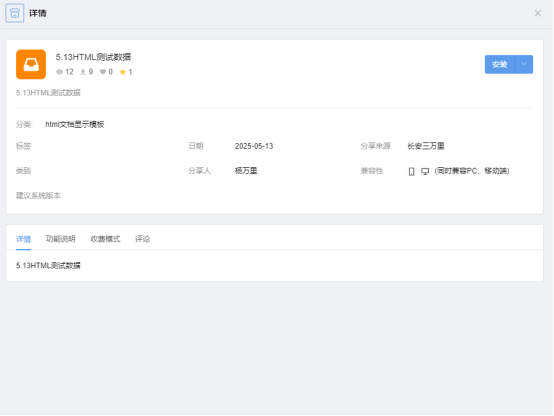Switch to the 功能说明 tab
Viewport: 554px width, 416px height.
click(60, 239)
